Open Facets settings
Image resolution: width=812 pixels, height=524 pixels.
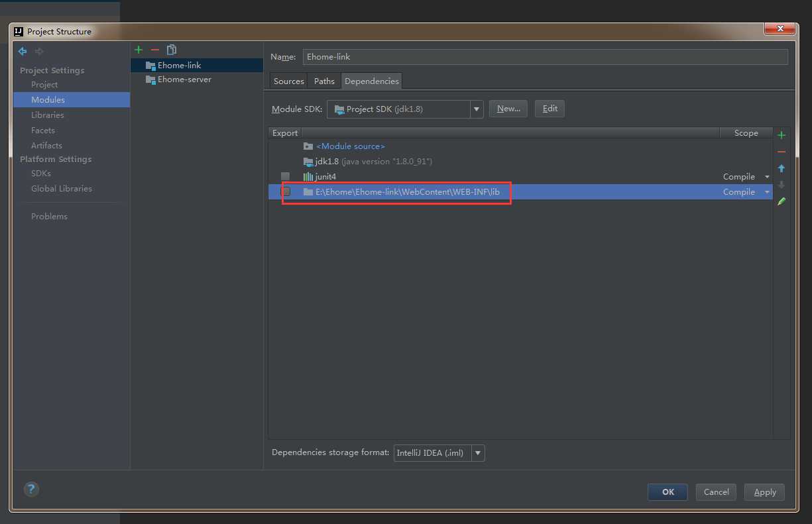point(43,131)
